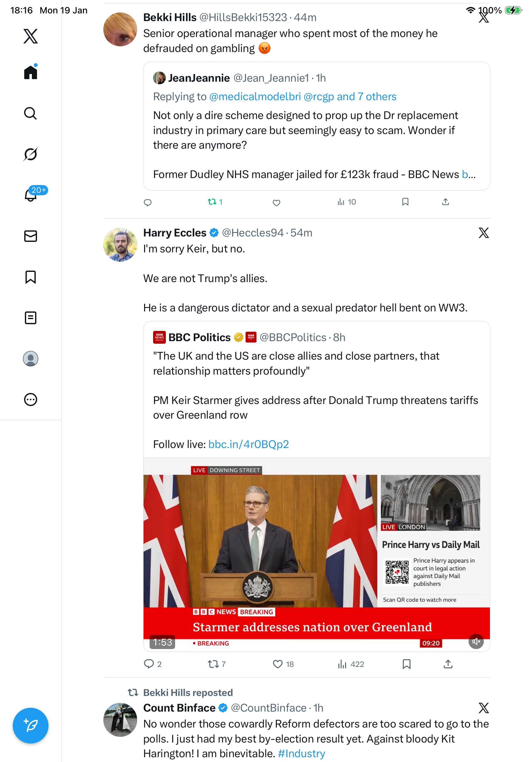The image size is (532, 762).
Task: Open the Profile icon in sidebar
Action: click(31, 359)
